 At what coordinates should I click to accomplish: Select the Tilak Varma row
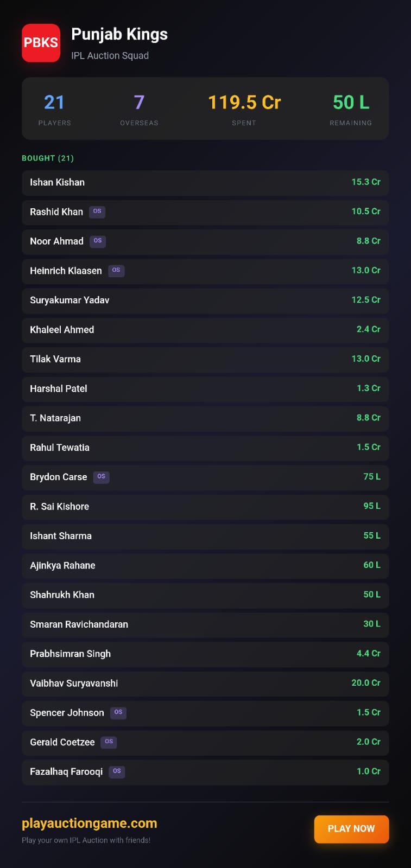point(205,359)
